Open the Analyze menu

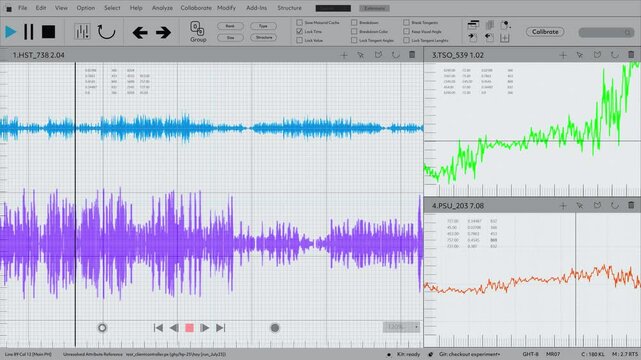162,8
